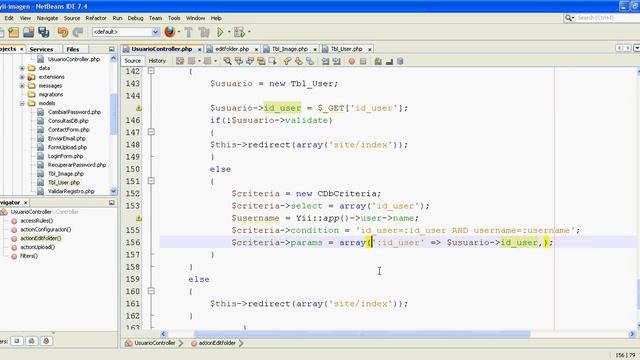Switch to the Tbl_Image.php tab
Image resolution: width=640 pixels, height=360 pixels.
click(x=290, y=49)
